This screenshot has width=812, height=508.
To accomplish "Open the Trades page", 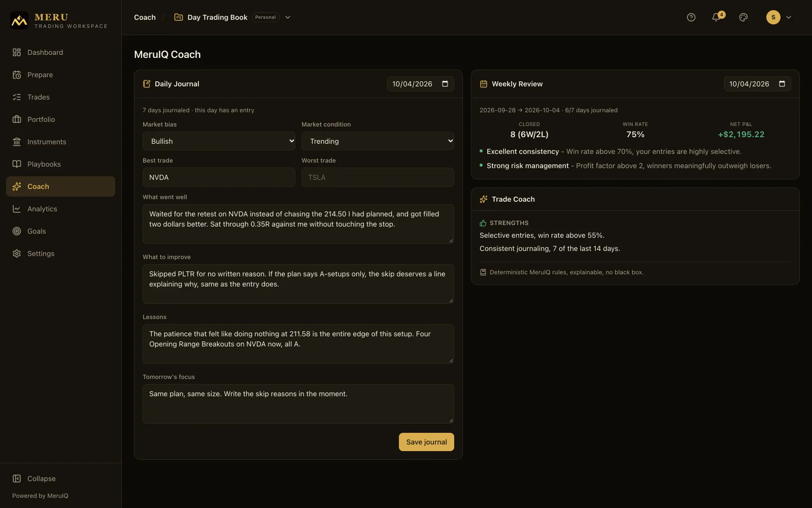I will 60,97.
